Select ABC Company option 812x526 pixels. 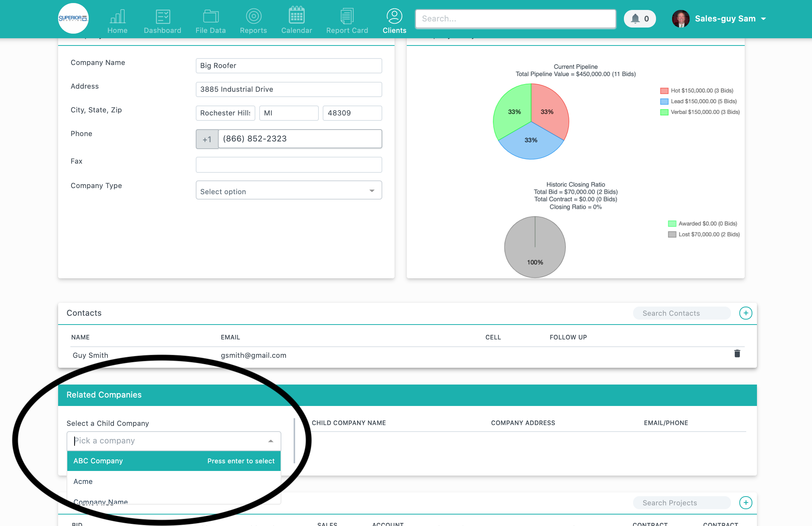(x=174, y=461)
